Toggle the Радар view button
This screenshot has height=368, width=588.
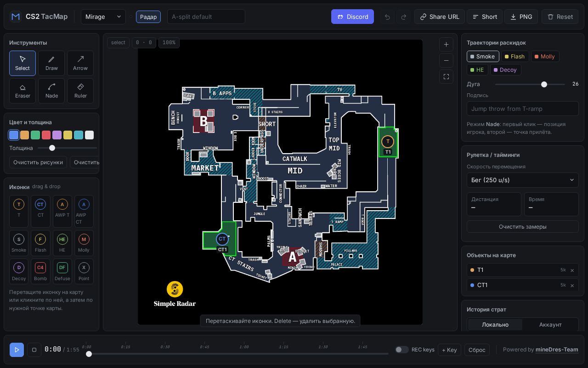pos(148,17)
